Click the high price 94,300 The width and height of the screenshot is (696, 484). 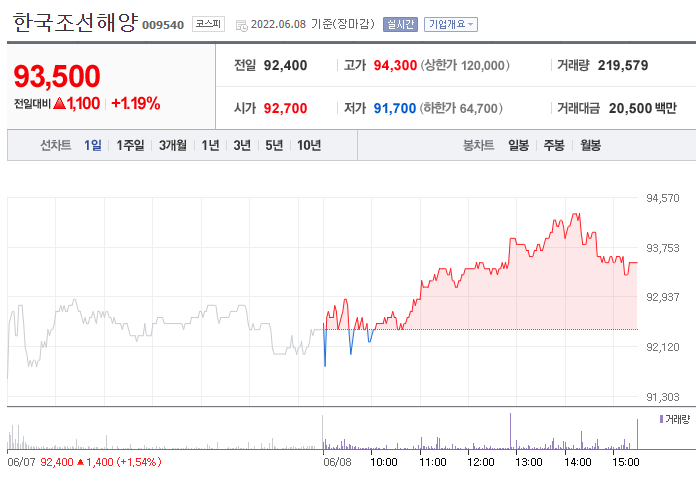point(395,66)
